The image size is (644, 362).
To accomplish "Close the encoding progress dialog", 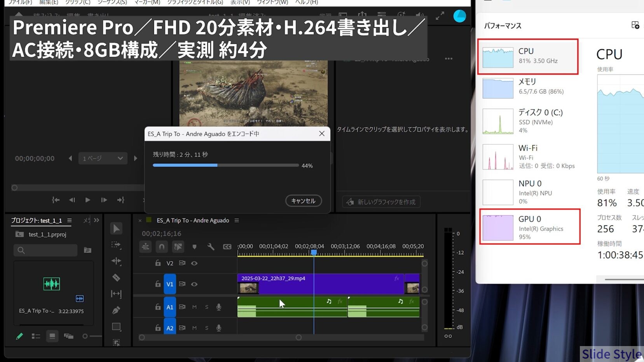I will (x=322, y=134).
